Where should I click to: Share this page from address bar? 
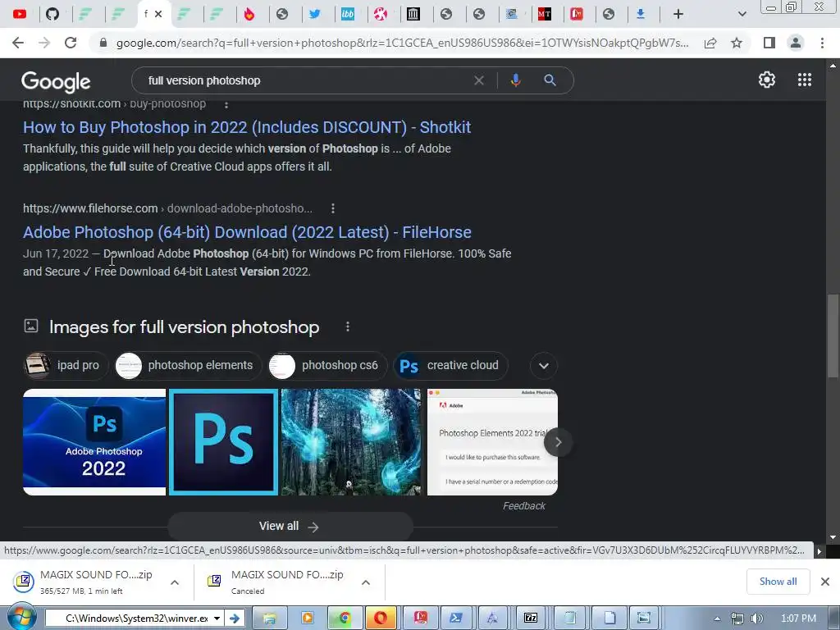[710, 43]
